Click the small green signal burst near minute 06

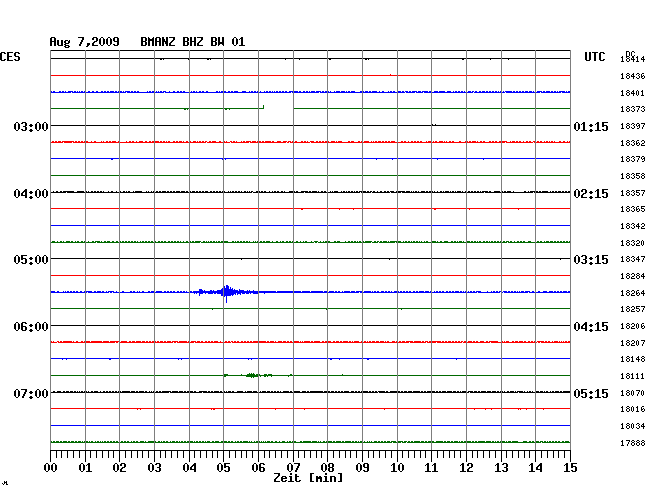[x=251, y=375]
